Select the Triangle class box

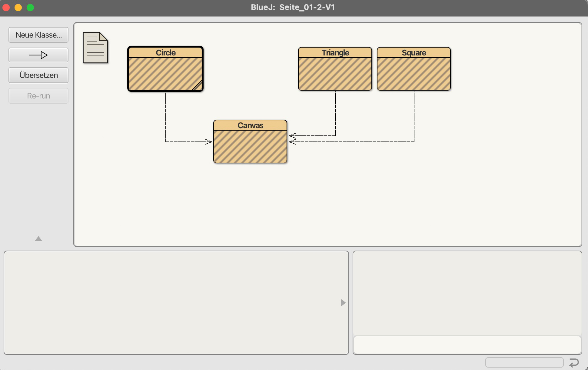point(335,74)
